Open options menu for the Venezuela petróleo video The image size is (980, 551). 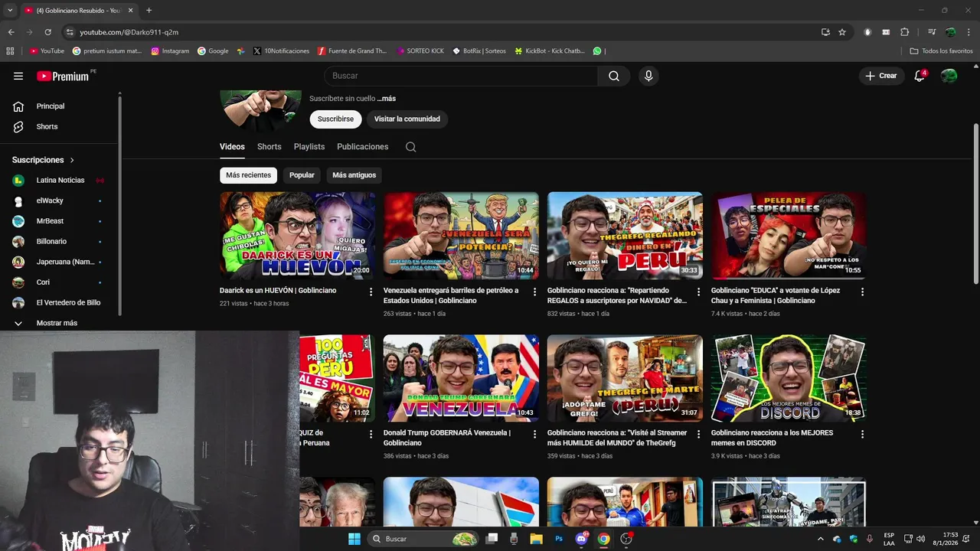[x=535, y=292]
